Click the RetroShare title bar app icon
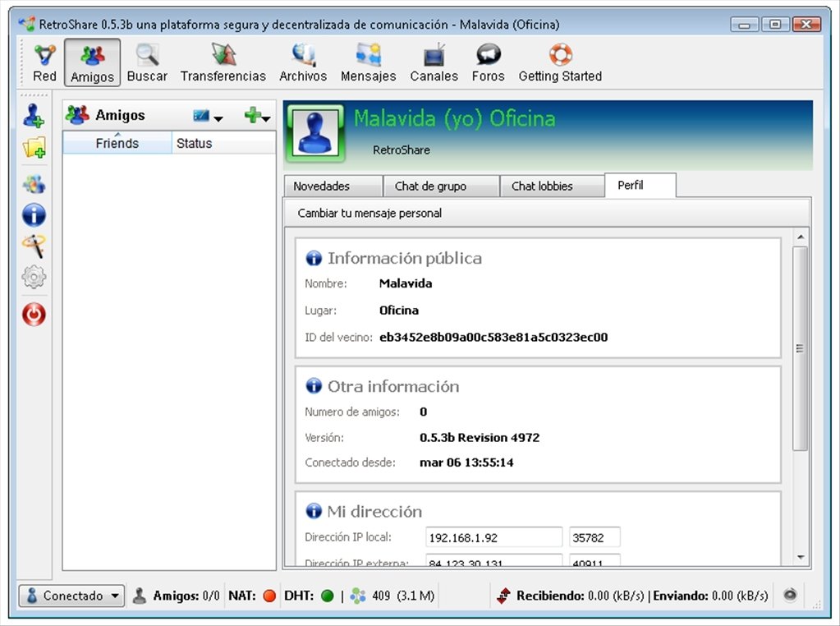Screen dimensions: 840x626 click(27, 24)
